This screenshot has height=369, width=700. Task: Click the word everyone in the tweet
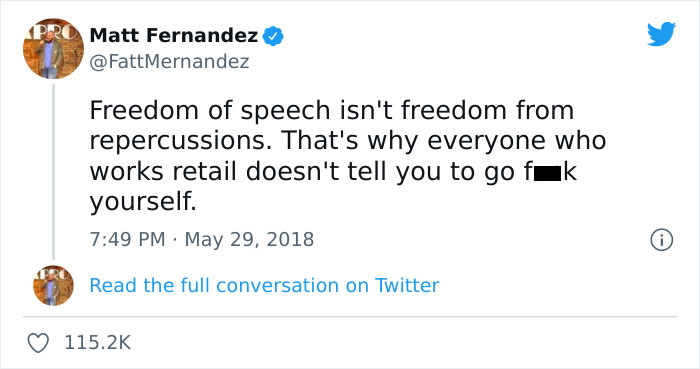pos(486,142)
